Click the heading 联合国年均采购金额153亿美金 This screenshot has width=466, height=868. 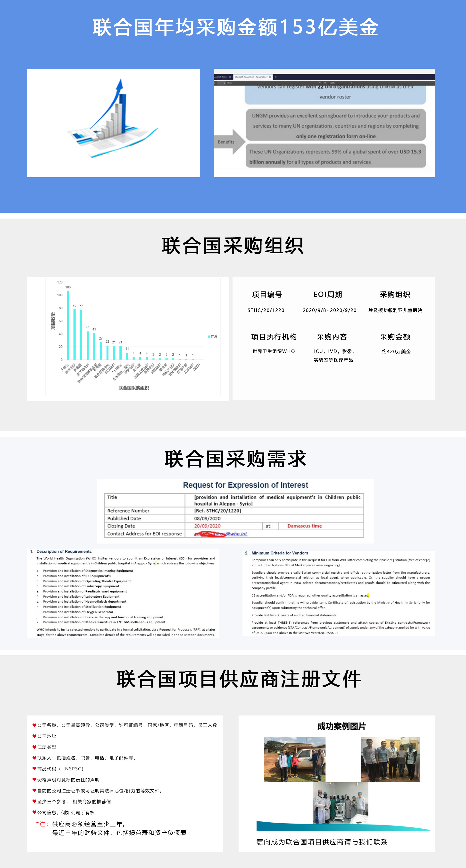tap(236, 27)
